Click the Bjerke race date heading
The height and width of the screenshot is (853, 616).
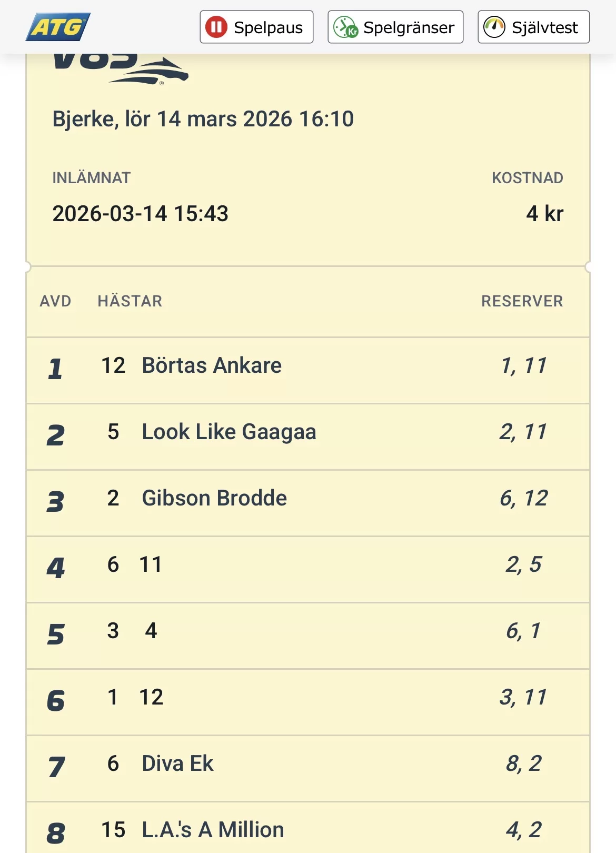pos(203,120)
